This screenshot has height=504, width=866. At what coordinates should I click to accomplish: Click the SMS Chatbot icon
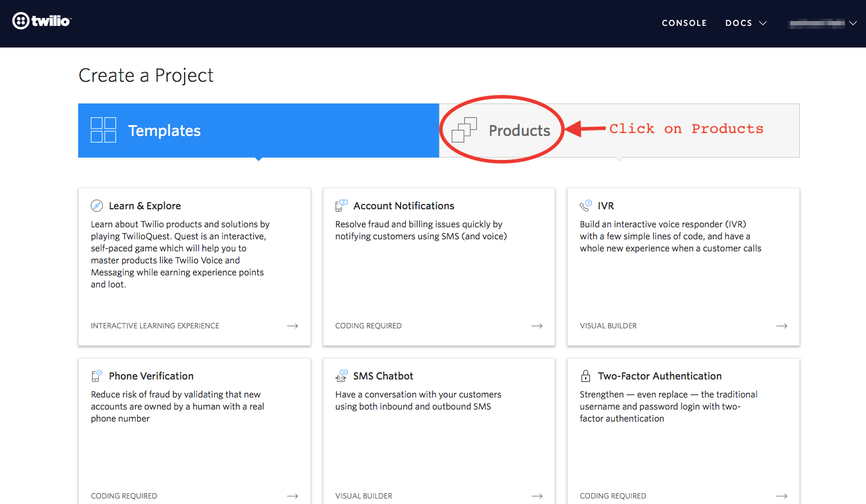341,376
